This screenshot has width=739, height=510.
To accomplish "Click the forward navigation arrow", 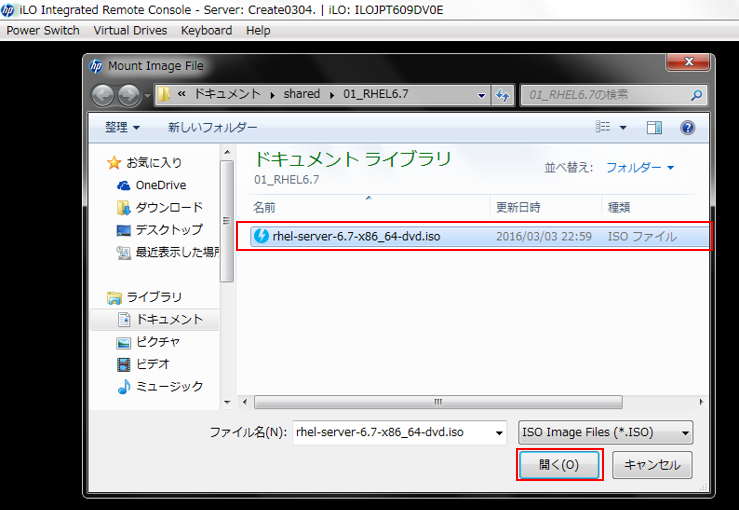I will [x=129, y=95].
